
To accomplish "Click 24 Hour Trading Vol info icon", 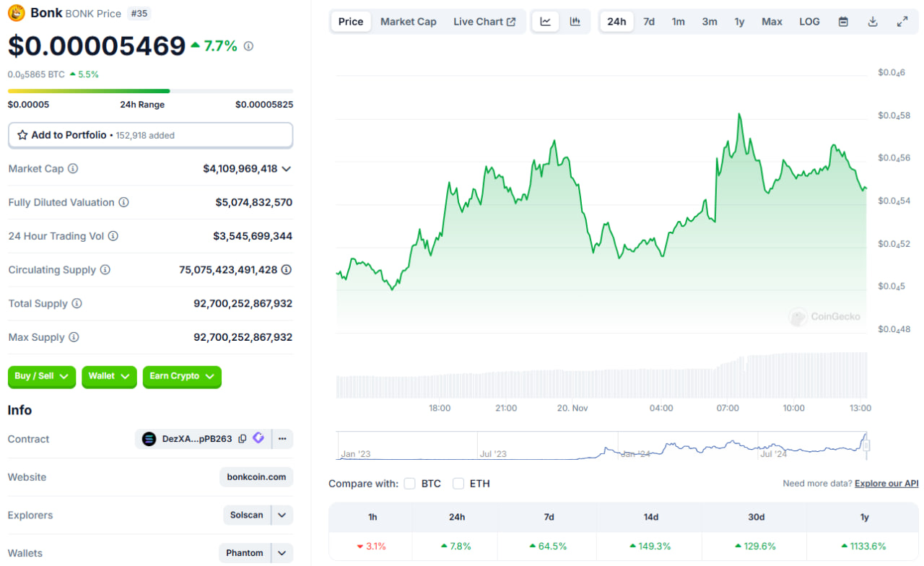I will (113, 236).
